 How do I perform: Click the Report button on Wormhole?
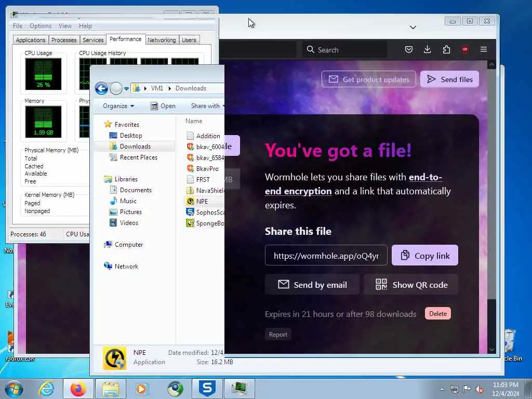[278, 335]
